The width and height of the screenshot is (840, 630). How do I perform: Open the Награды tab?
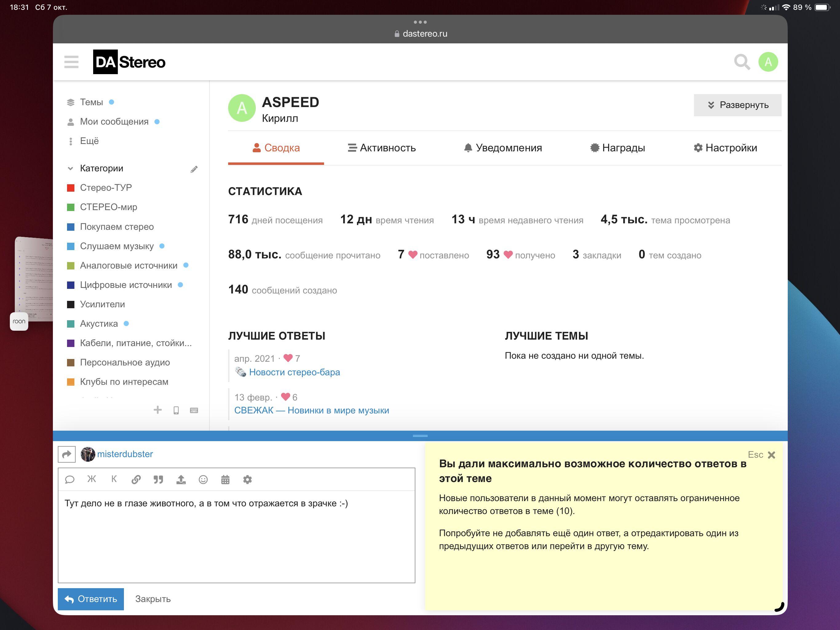617,148
